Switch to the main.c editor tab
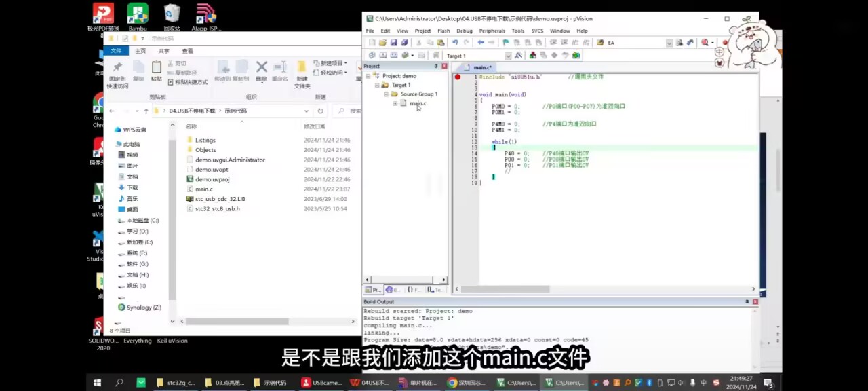This screenshot has width=868, height=391. click(x=483, y=67)
